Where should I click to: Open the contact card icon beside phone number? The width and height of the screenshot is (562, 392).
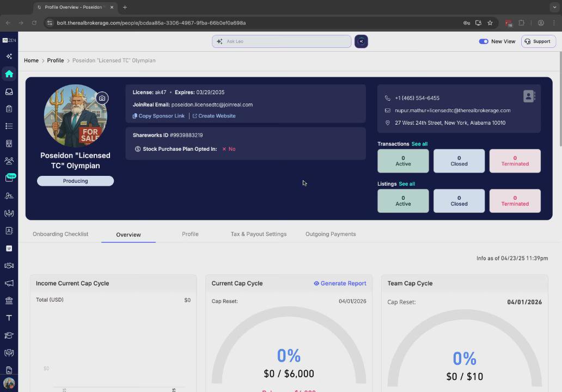click(x=529, y=96)
